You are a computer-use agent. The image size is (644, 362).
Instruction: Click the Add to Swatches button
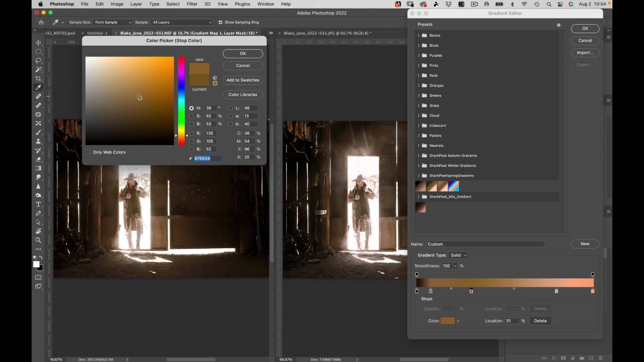click(243, 80)
